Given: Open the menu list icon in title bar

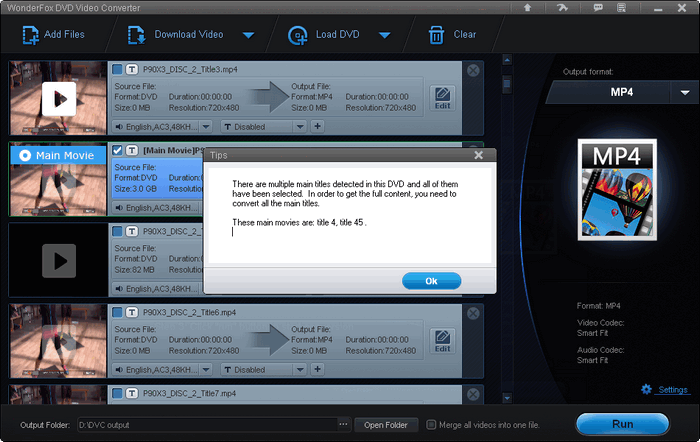Looking at the screenshot, I should tap(621, 8).
